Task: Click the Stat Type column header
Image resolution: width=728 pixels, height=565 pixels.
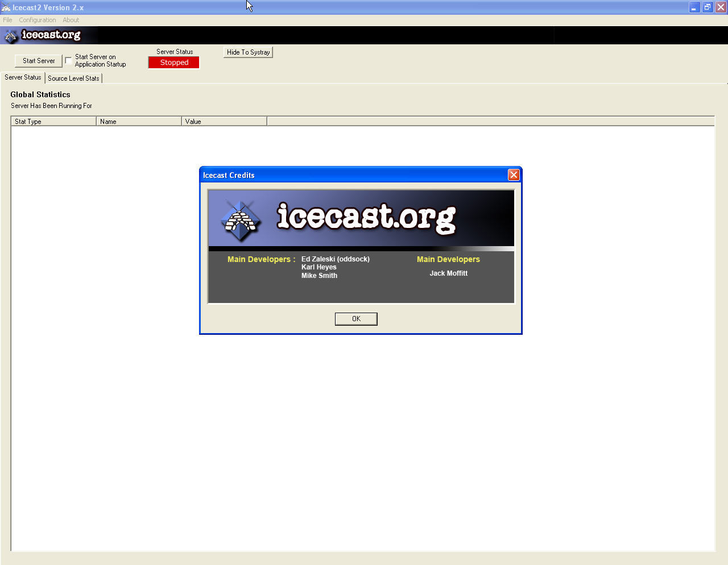Action: click(x=54, y=121)
